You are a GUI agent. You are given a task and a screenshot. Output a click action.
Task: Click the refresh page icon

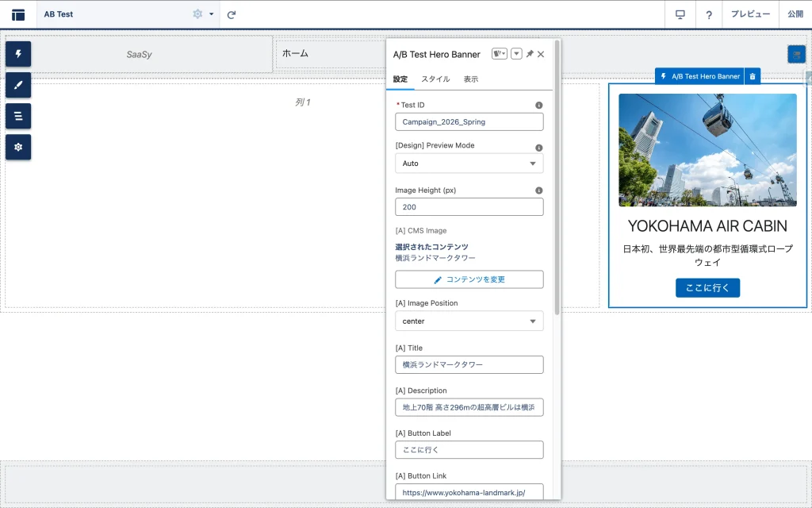tap(232, 14)
